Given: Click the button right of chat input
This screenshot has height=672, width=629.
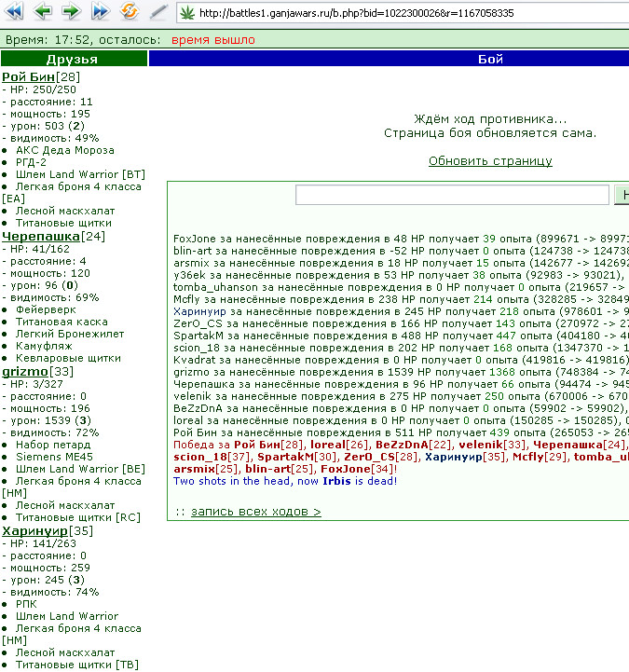Looking at the screenshot, I should point(622,195).
